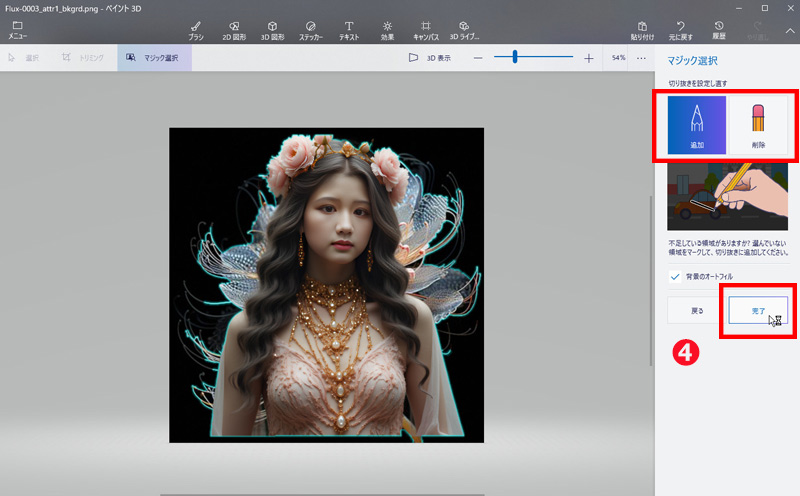This screenshot has height=496, width=800.
Task: Open the 履歴 history panel
Action: click(x=719, y=31)
